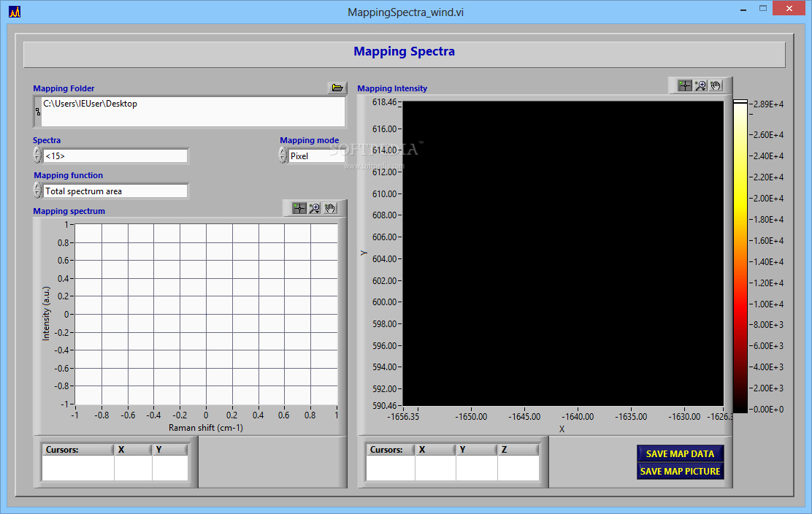812x514 pixels.
Task: Click the Mapping mode stepper arrows
Action: (283, 156)
